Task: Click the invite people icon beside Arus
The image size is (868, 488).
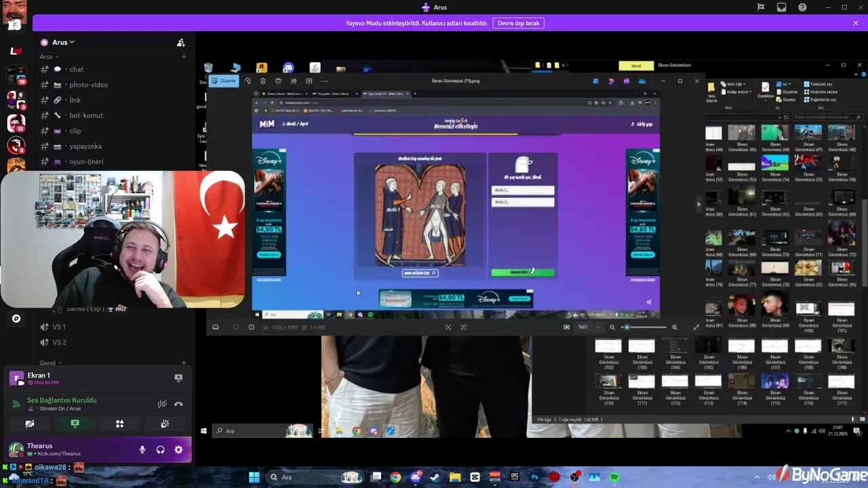Action: [181, 42]
